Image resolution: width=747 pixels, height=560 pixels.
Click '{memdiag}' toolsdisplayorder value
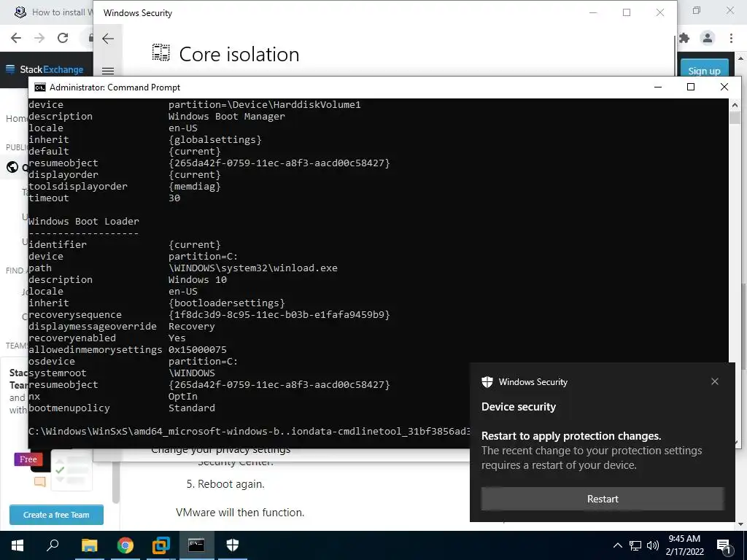[194, 187]
